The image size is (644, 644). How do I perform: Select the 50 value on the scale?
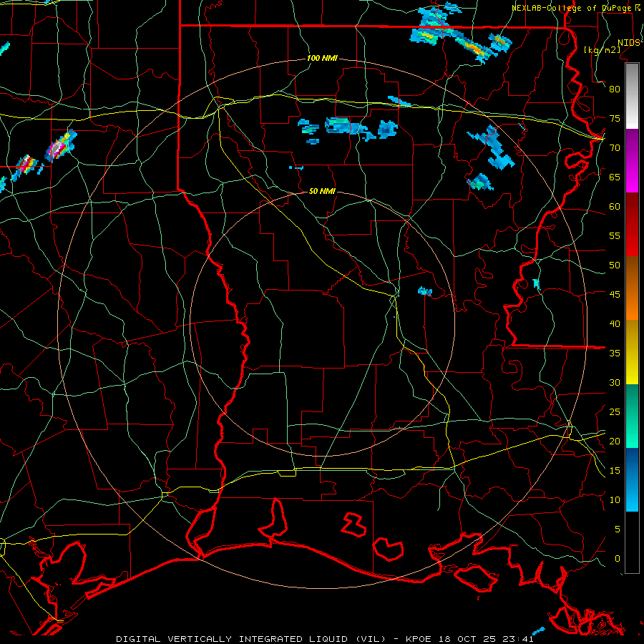(x=615, y=265)
